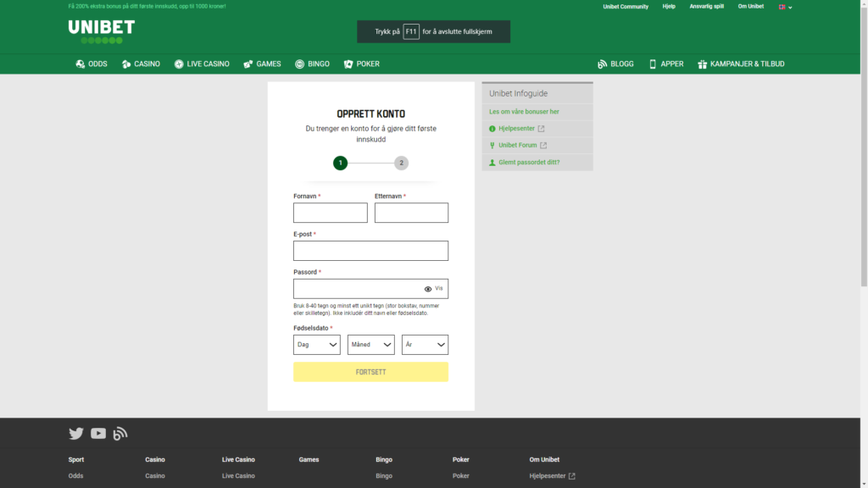Click the Live Casino roulette icon
Viewport: 868px width, 488px height.
(x=179, y=64)
